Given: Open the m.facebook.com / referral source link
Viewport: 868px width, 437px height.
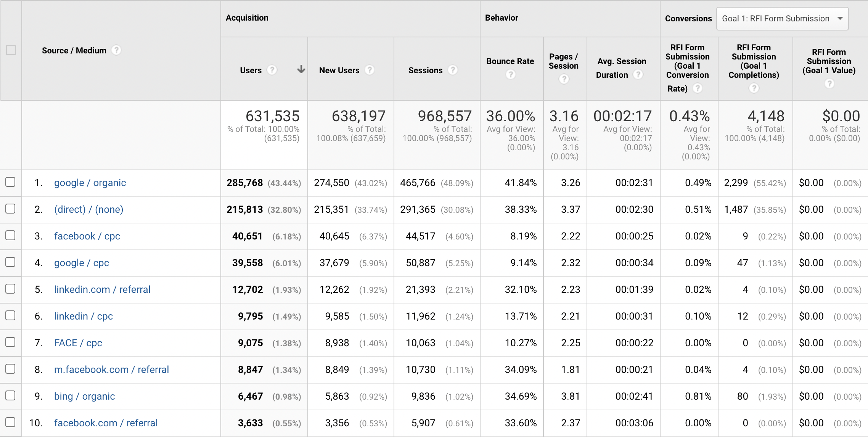Looking at the screenshot, I should (111, 370).
